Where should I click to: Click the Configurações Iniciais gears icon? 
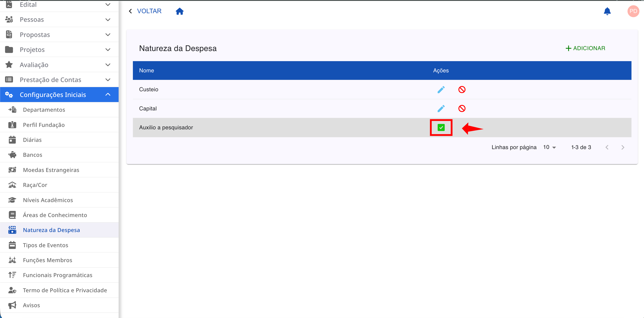(9, 95)
